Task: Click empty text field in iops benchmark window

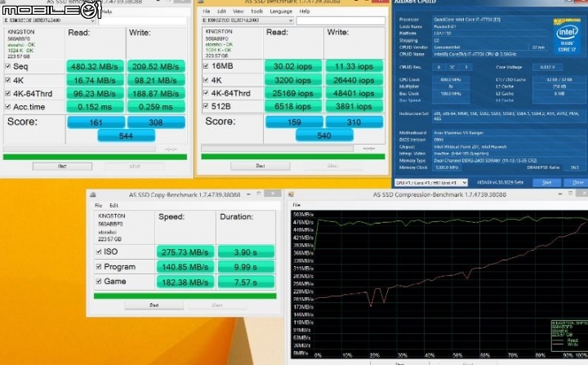Action: click(341, 20)
